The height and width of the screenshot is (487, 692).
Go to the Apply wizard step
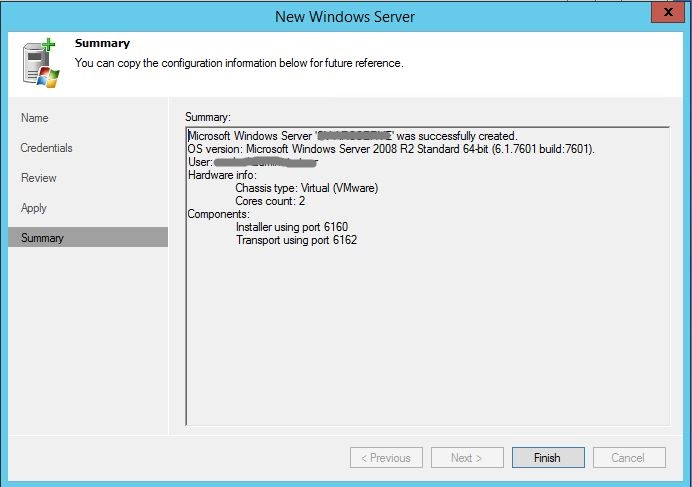click(x=34, y=208)
